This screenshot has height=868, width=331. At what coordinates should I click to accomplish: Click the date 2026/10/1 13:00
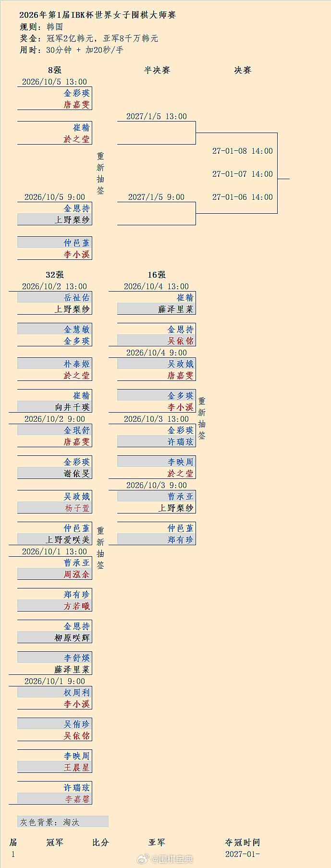(55, 551)
